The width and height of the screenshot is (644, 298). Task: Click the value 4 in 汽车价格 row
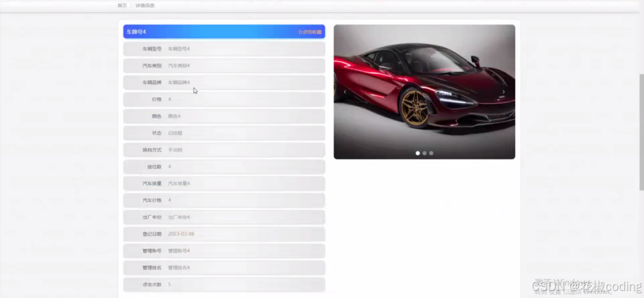(x=169, y=200)
